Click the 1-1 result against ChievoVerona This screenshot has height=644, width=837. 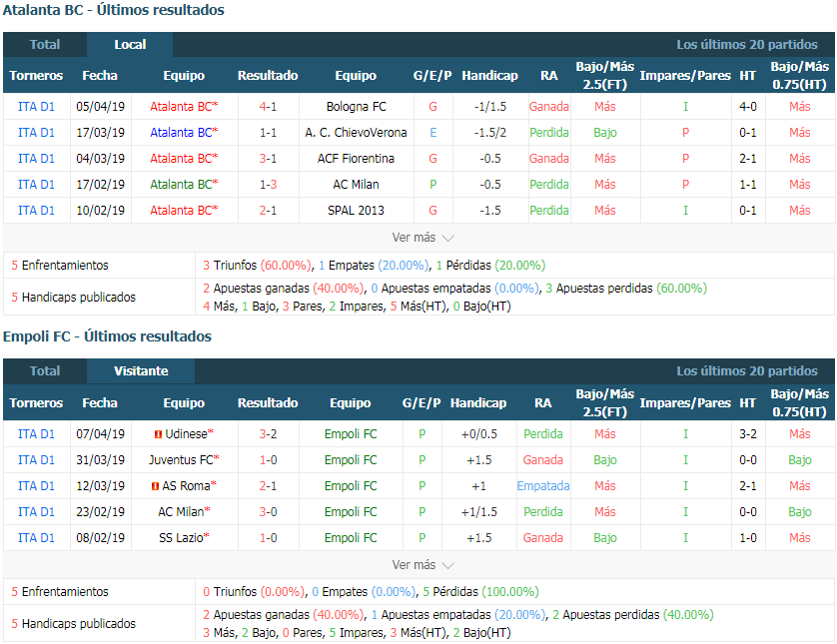point(268,133)
